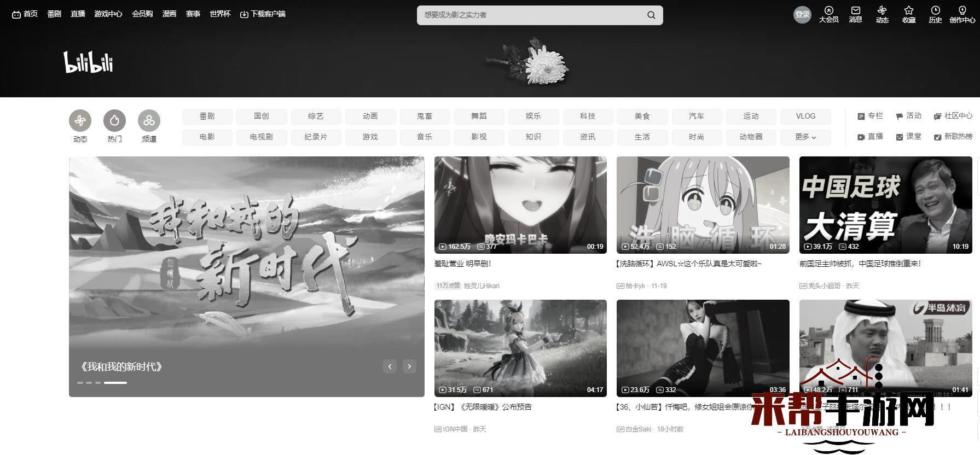Open 历史 history clock icon
The image size is (980, 455).
click(935, 15)
